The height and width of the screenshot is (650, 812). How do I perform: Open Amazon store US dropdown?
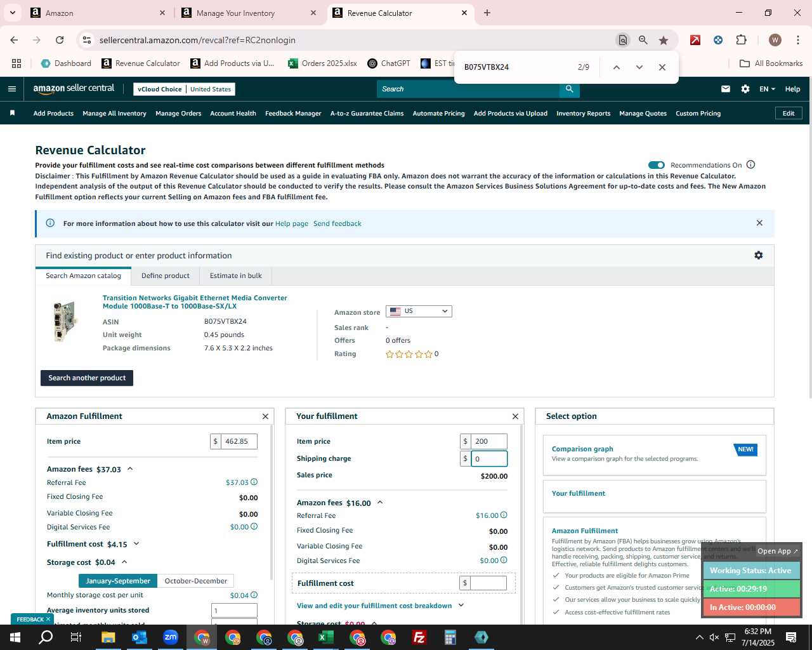[x=419, y=311]
